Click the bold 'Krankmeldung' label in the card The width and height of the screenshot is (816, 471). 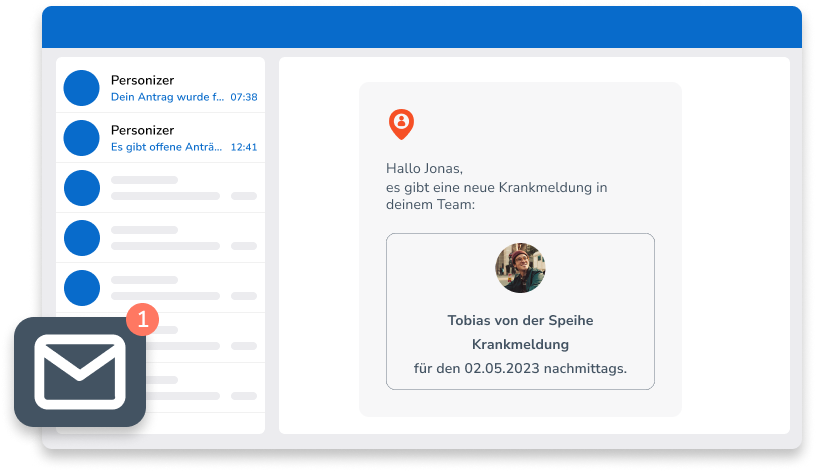(x=520, y=345)
